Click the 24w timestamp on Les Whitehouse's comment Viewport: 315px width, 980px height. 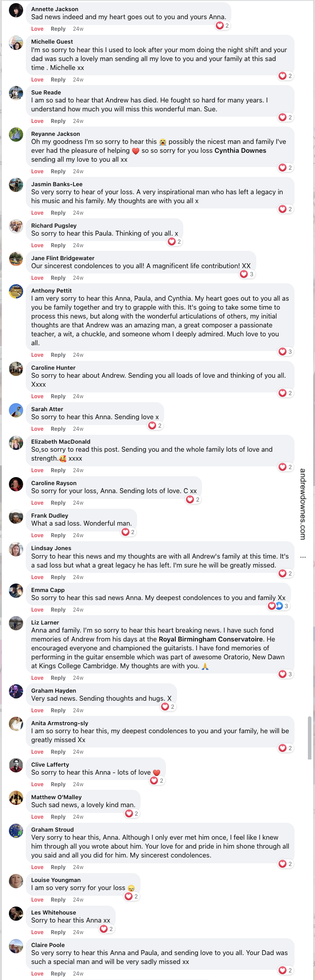(78, 932)
